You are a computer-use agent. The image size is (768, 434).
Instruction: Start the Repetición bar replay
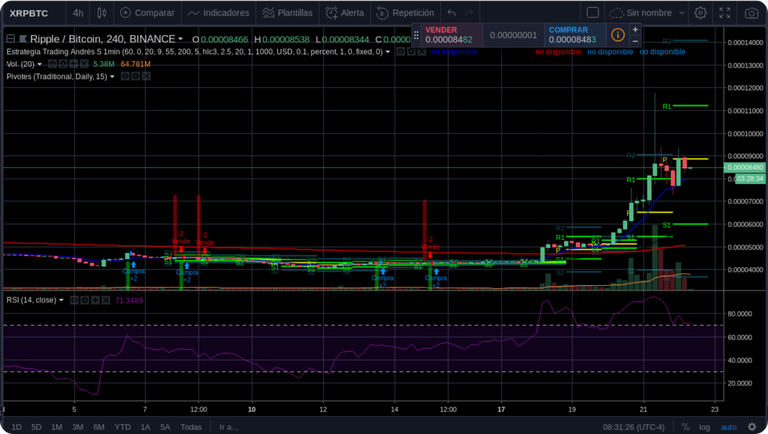pyautogui.click(x=405, y=13)
